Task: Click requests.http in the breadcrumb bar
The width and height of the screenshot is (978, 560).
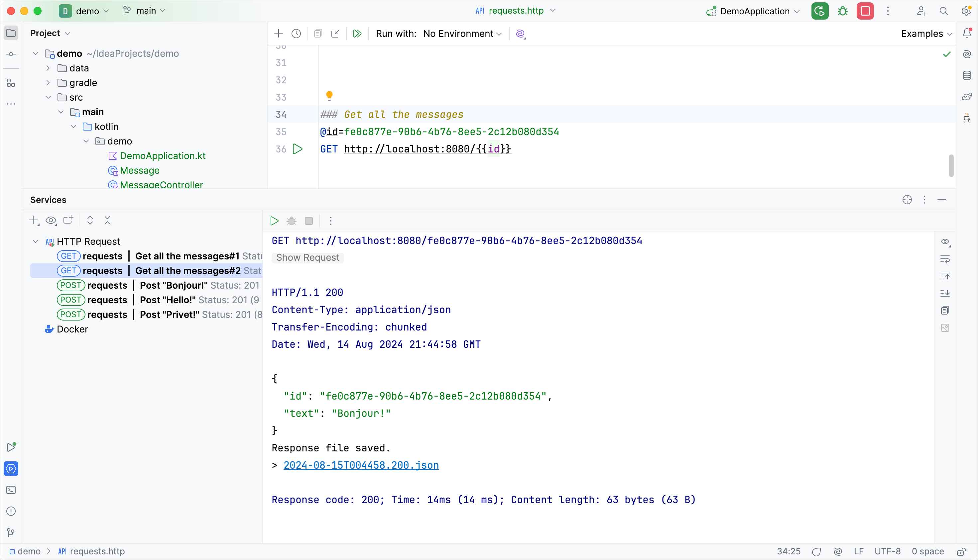Action: point(92,552)
